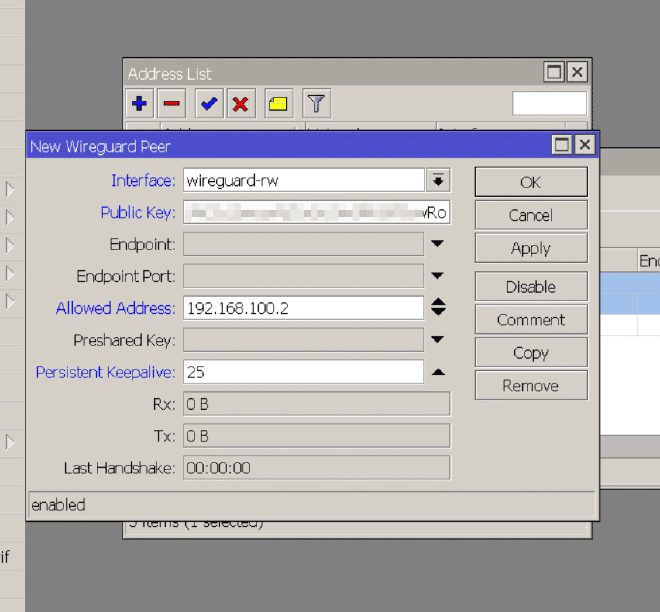Click the Rx field showing 0 B
Viewport: 660px width, 612px height.
317,404
